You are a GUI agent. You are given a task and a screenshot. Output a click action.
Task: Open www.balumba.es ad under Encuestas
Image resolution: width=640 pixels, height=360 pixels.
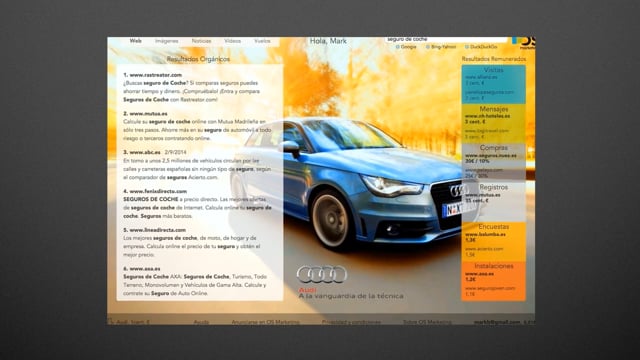click(485, 234)
